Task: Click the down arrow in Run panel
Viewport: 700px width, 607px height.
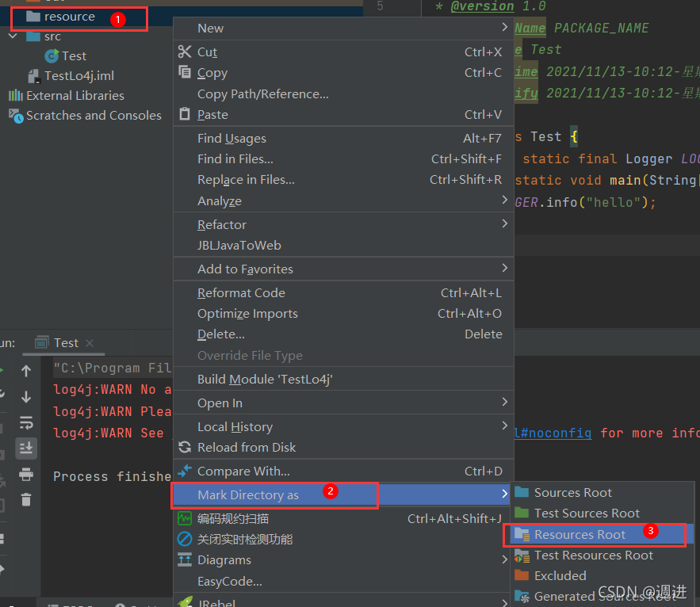Action: tap(26, 397)
